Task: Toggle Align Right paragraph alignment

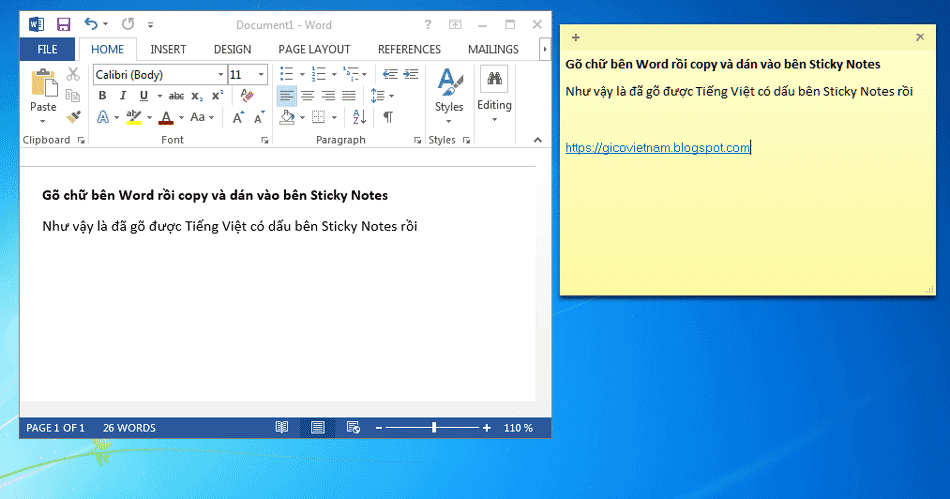Action: [328, 96]
